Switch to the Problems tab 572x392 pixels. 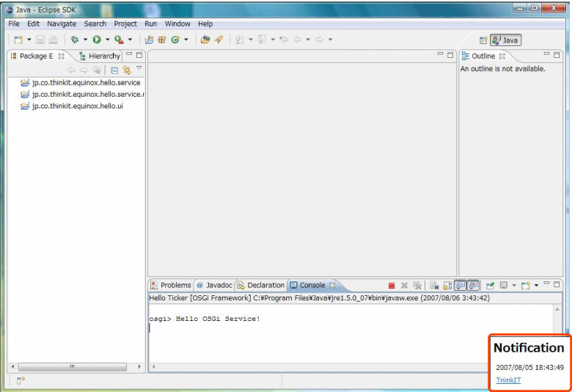tap(171, 285)
